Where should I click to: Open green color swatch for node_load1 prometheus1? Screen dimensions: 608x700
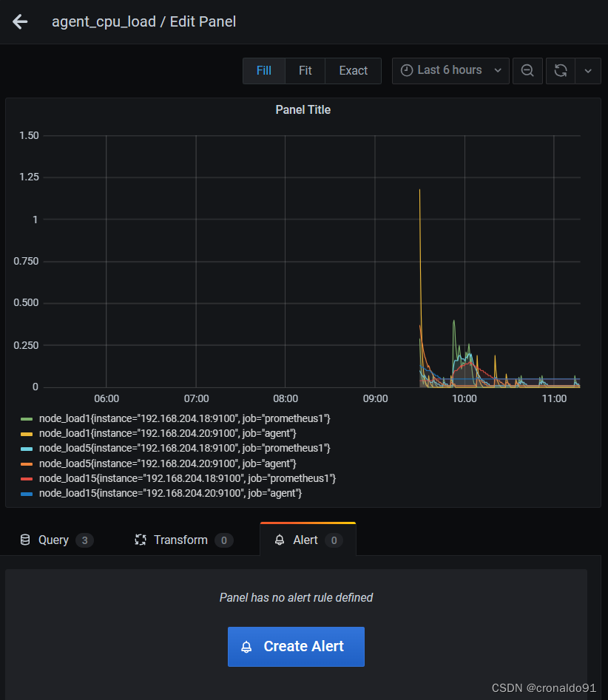[27, 419]
